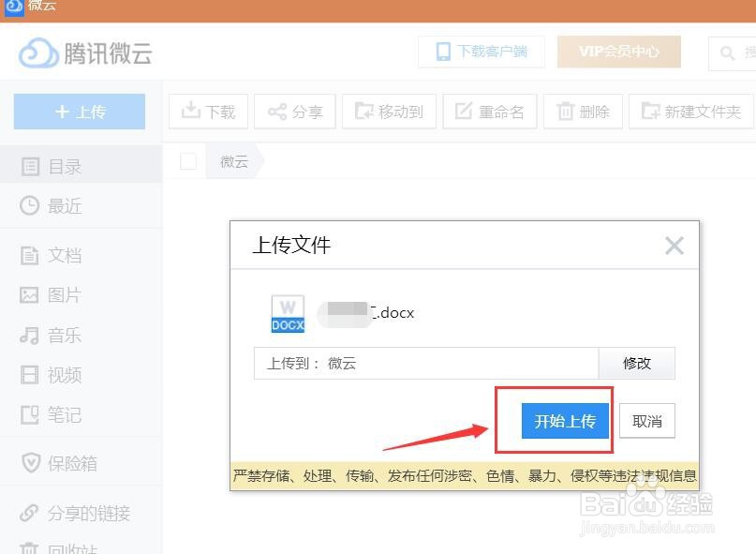The image size is (756, 554).
Task: Click the 笔记 notebook icon in the sidebar
Action: click(29, 415)
